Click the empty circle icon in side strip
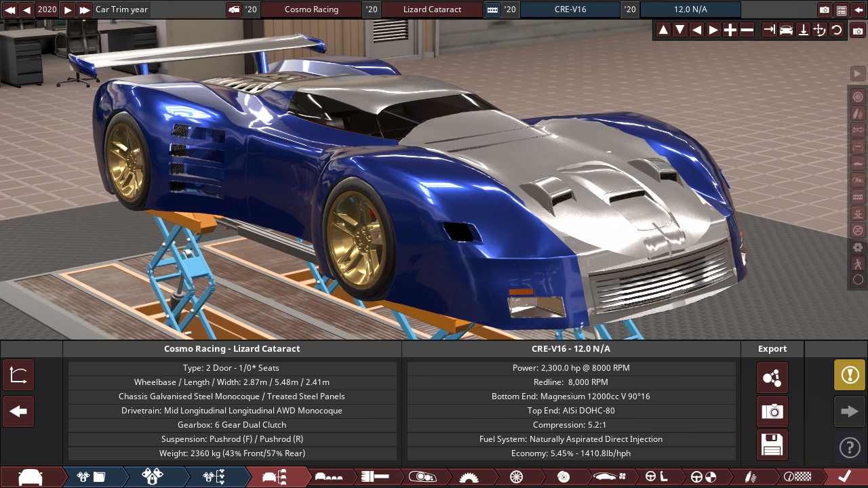Screen dimensions: 868x488 pyautogui.click(x=858, y=279)
